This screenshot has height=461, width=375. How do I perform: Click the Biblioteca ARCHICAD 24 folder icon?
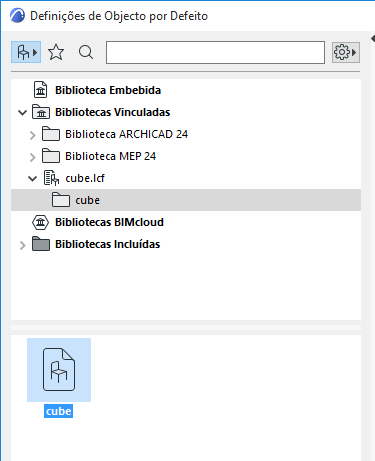(x=51, y=134)
